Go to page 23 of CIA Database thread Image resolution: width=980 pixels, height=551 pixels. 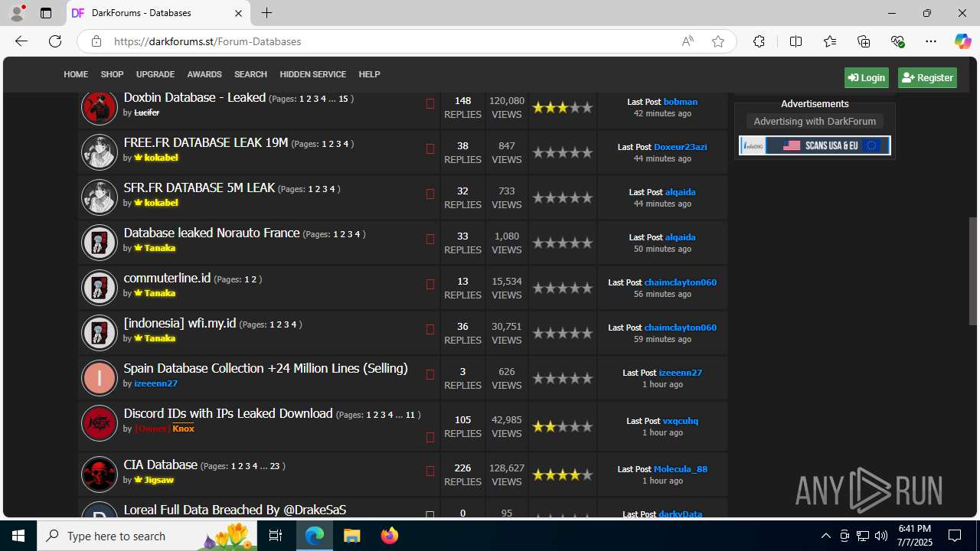click(275, 466)
